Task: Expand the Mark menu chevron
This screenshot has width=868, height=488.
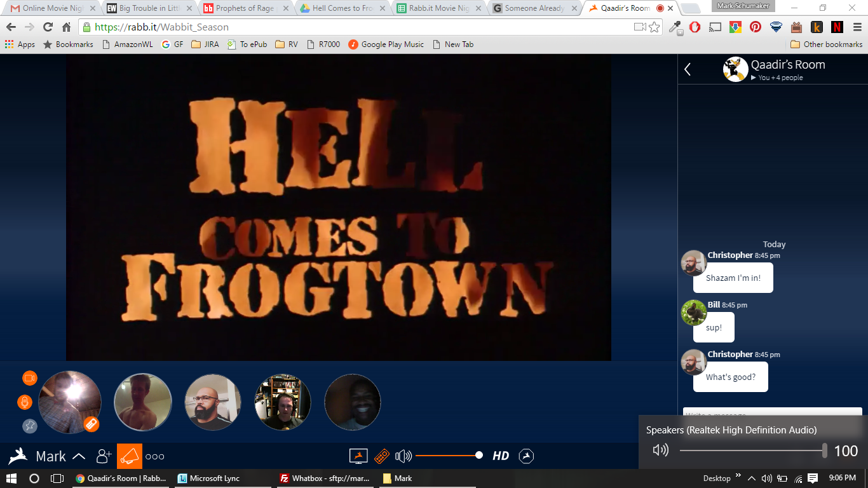Action: pyautogui.click(x=79, y=456)
